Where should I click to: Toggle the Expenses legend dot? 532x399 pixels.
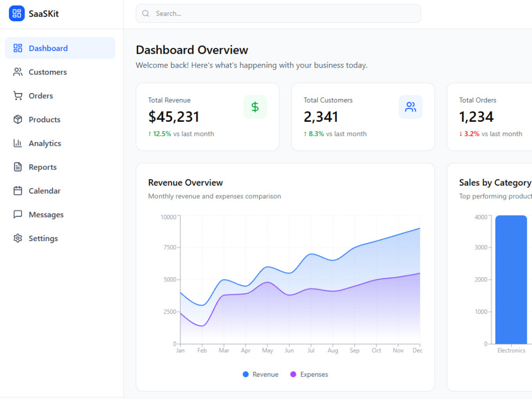click(293, 374)
